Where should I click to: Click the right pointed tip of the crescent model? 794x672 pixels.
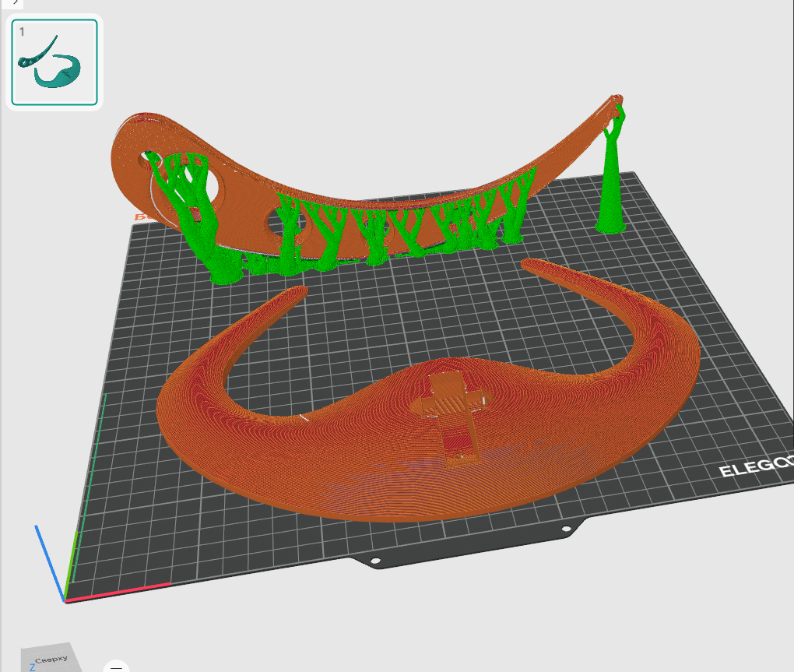531,264
